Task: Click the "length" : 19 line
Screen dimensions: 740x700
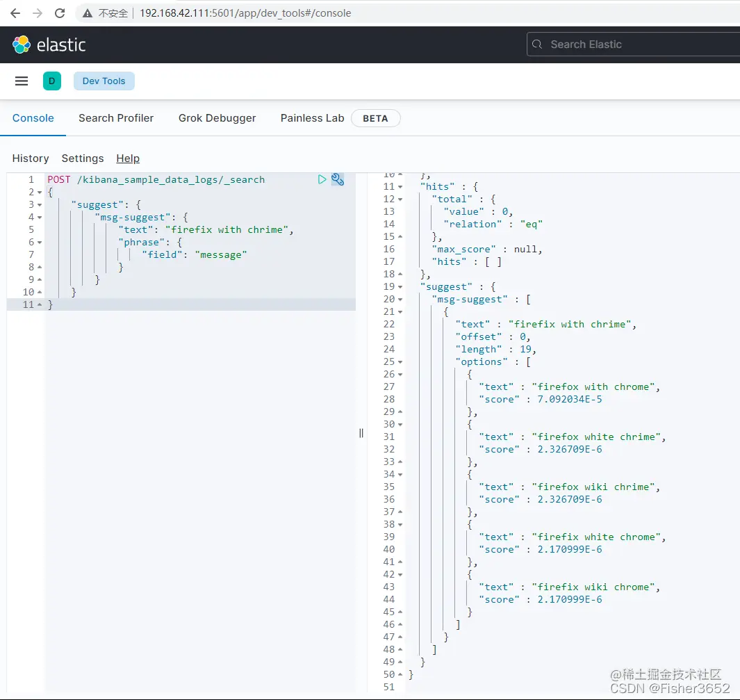Action: 495,349
